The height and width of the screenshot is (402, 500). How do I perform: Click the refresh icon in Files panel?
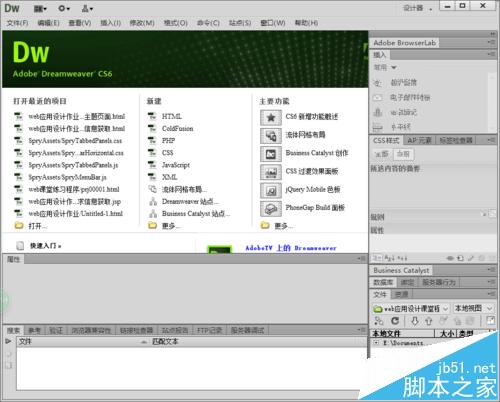pyautogui.click(x=395, y=321)
